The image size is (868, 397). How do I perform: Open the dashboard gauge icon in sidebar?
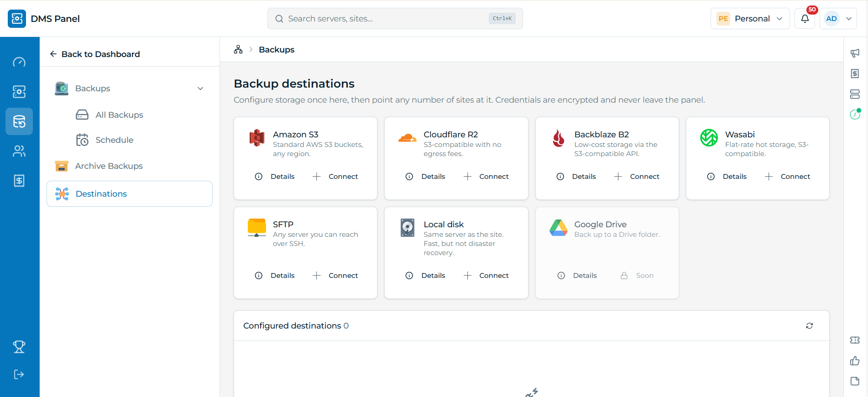19,62
